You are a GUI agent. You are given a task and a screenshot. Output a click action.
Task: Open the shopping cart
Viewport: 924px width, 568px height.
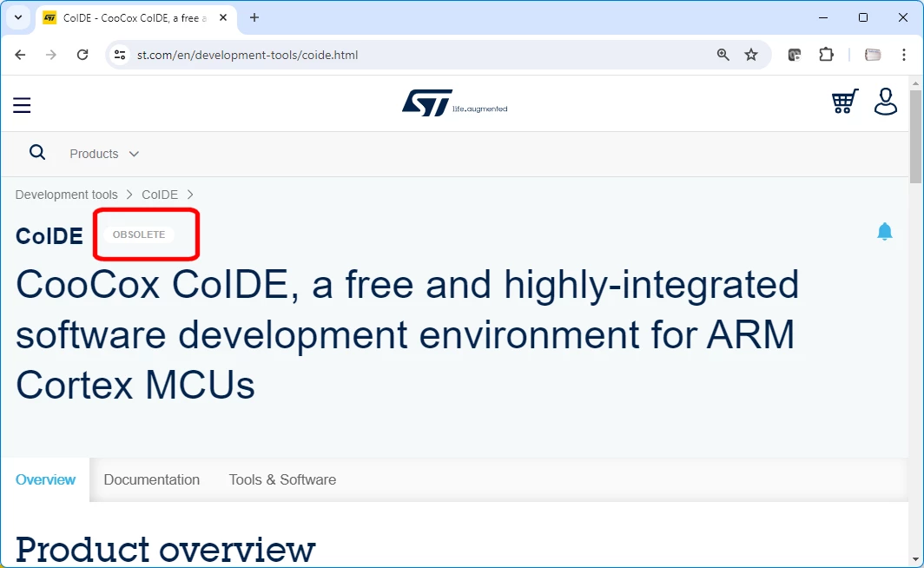(x=844, y=102)
